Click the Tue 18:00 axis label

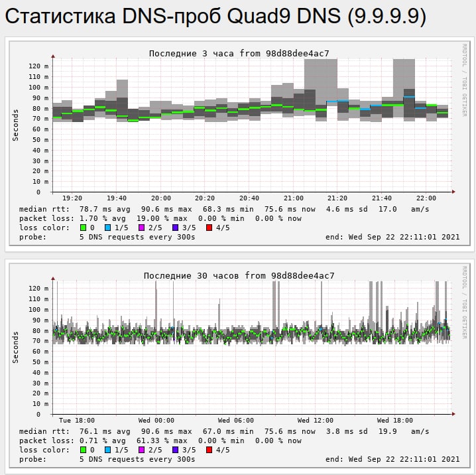click(77, 421)
